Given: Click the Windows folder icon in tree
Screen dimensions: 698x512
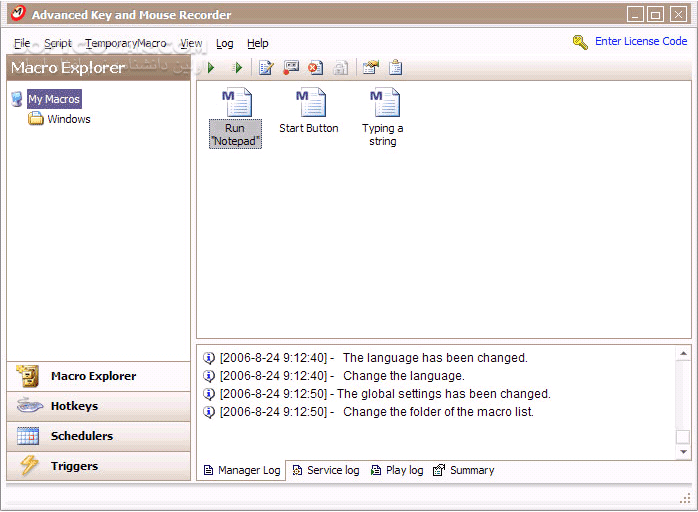Looking at the screenshot, I should (x=36, y=119).
